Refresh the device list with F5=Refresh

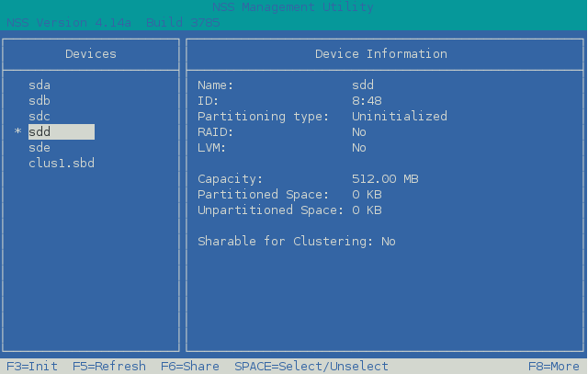click(108, 366)
